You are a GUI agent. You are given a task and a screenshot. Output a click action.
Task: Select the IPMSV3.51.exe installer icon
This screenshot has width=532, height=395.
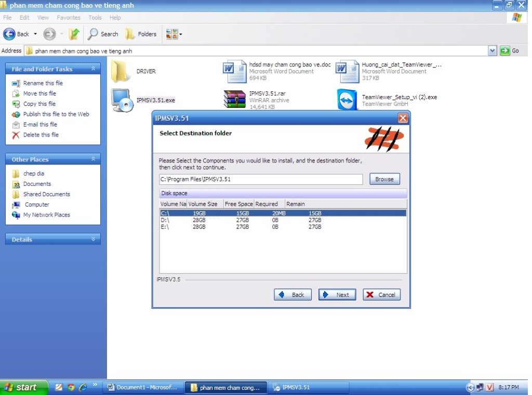point(122,100)
